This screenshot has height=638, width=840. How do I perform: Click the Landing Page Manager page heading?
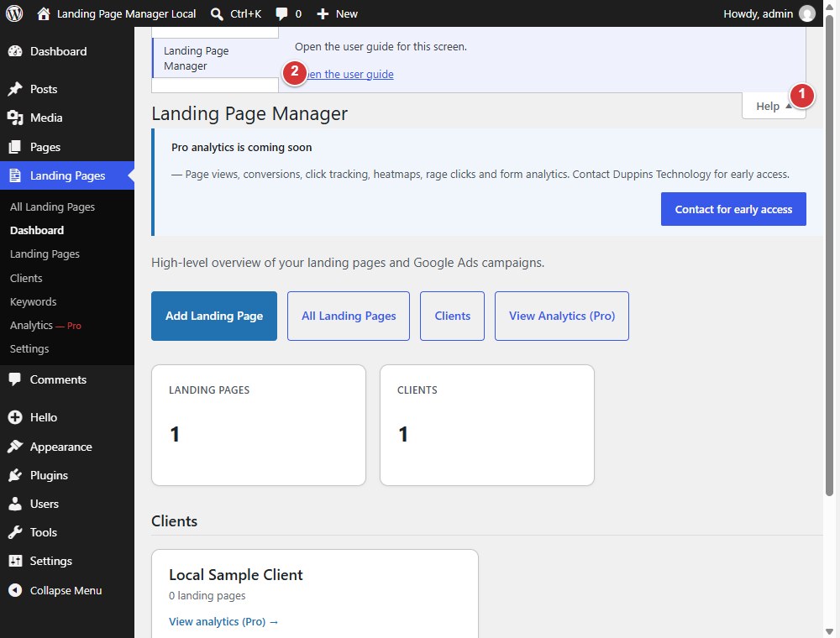249,113
